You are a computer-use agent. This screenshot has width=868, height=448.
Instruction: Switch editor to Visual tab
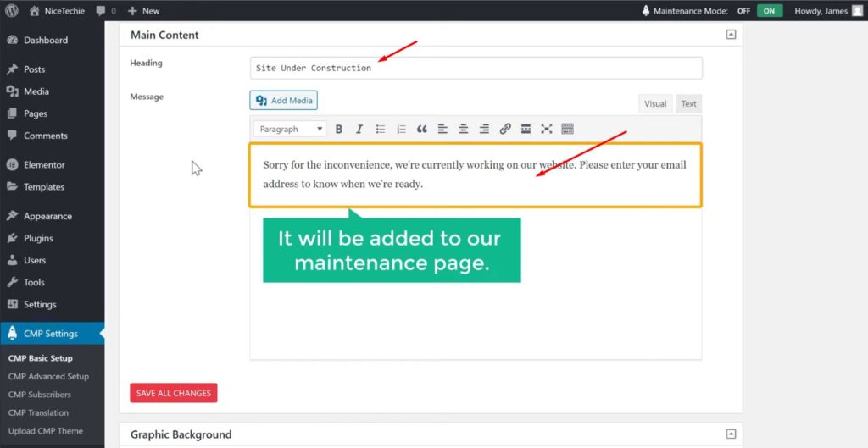coord(655,103)
